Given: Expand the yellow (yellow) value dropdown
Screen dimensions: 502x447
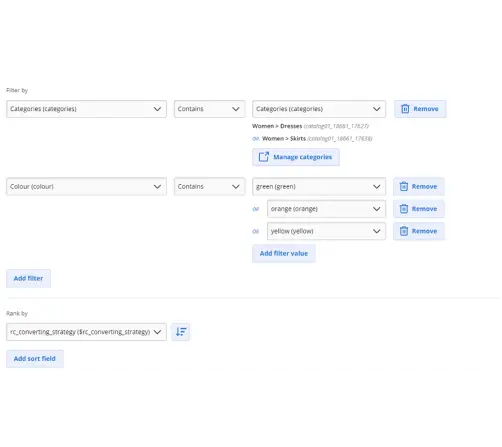Looking at the screenshot, I should 326,231.
